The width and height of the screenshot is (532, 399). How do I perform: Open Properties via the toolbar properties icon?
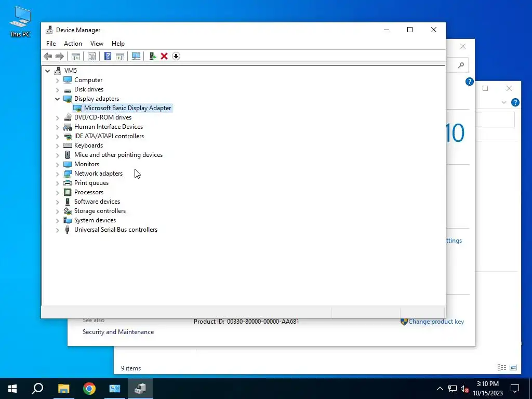click(x=91, y=56)
